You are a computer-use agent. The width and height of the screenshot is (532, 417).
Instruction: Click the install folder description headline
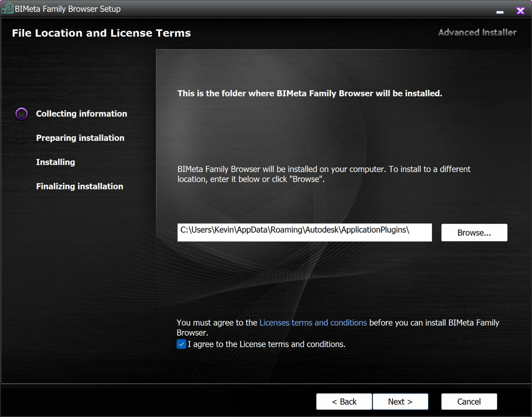tap(310, 93)
